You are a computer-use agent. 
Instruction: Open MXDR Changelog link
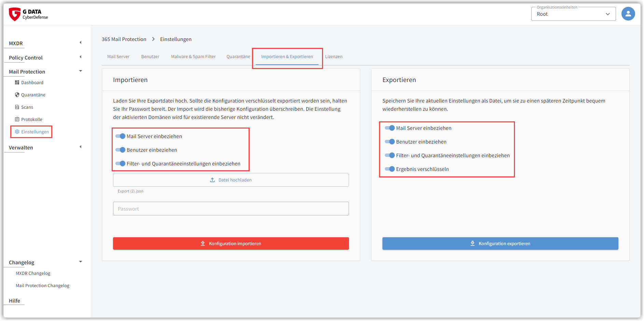click(33, 273)
